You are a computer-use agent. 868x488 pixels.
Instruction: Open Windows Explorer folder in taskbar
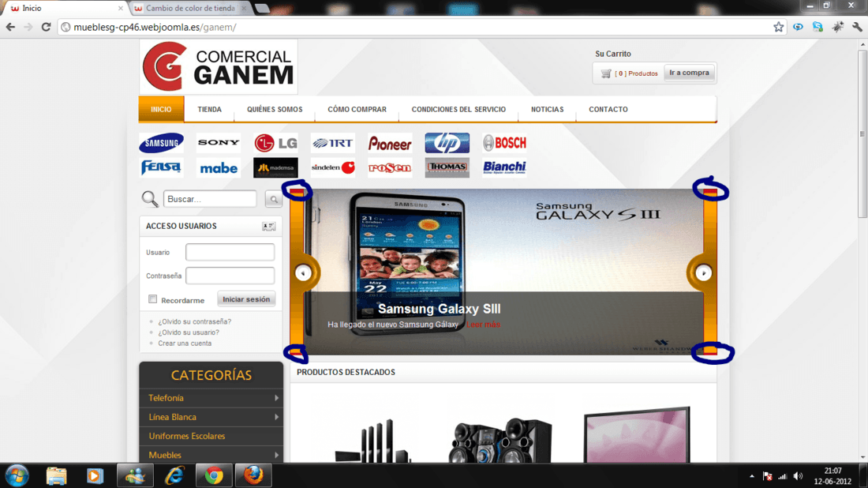click(x=56, y=475)
